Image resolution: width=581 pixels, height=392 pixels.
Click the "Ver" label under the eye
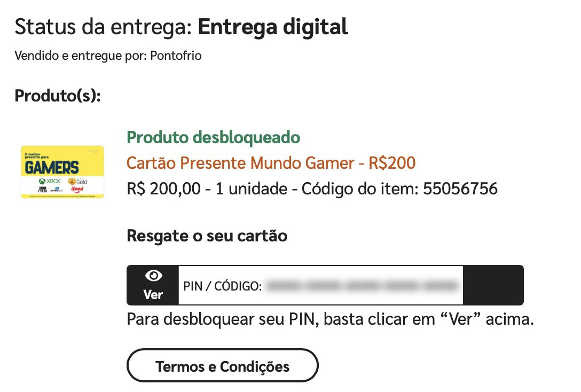(153, 295)
